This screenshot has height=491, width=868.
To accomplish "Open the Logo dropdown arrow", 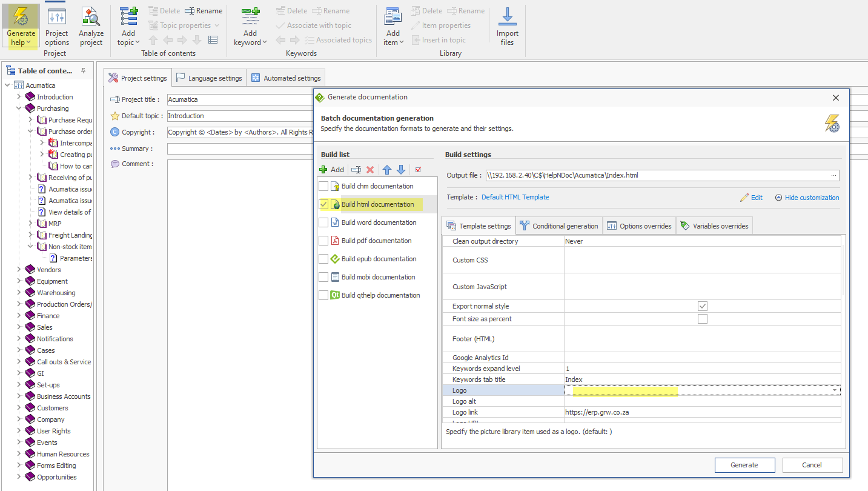I will pos(835,390).
